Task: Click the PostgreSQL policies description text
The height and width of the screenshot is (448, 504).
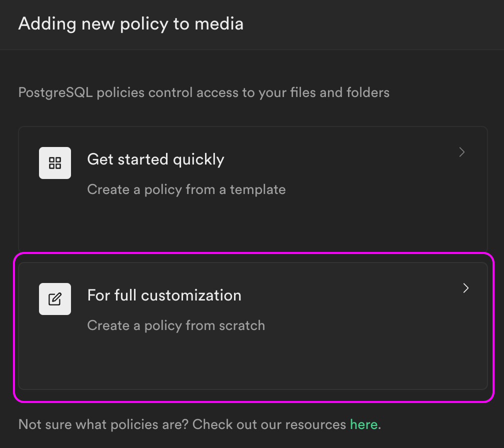Action: pos(204,92)
